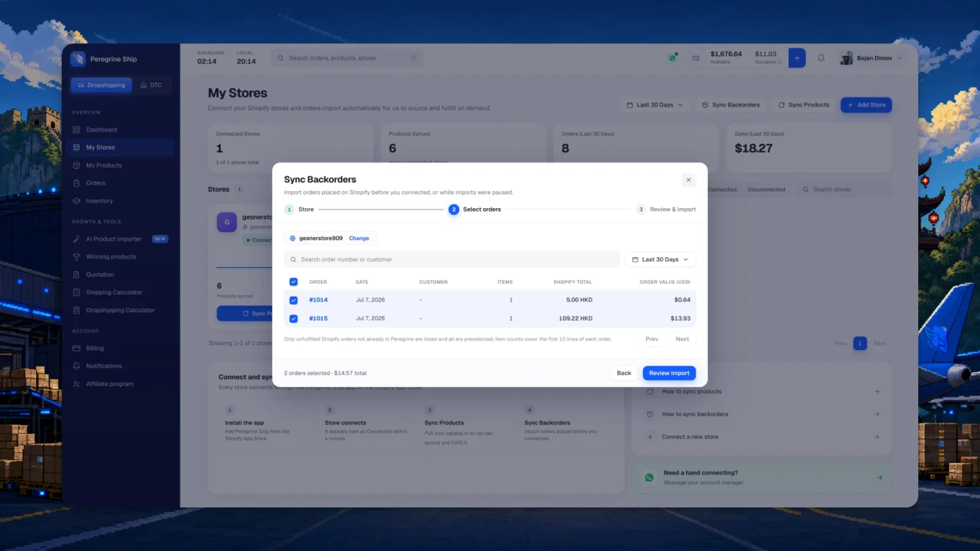Click the Review import button
This screenshot has height=551, width=980.
coord(669,373)
